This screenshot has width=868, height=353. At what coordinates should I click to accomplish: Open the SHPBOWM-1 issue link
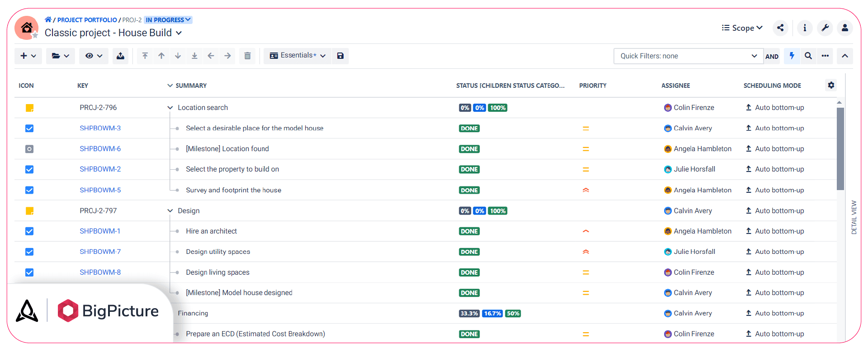pos(100,231)
